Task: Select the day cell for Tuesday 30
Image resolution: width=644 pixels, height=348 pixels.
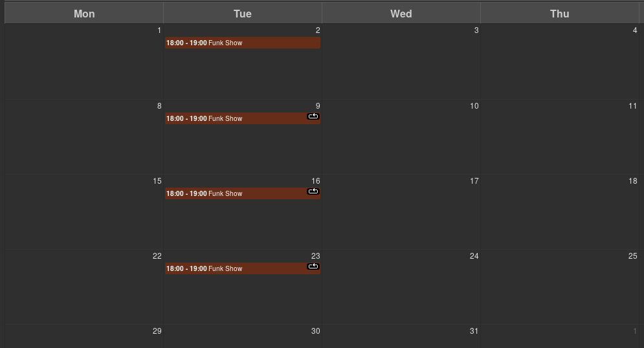Action: pyautogui.click(x=243, y=336)
